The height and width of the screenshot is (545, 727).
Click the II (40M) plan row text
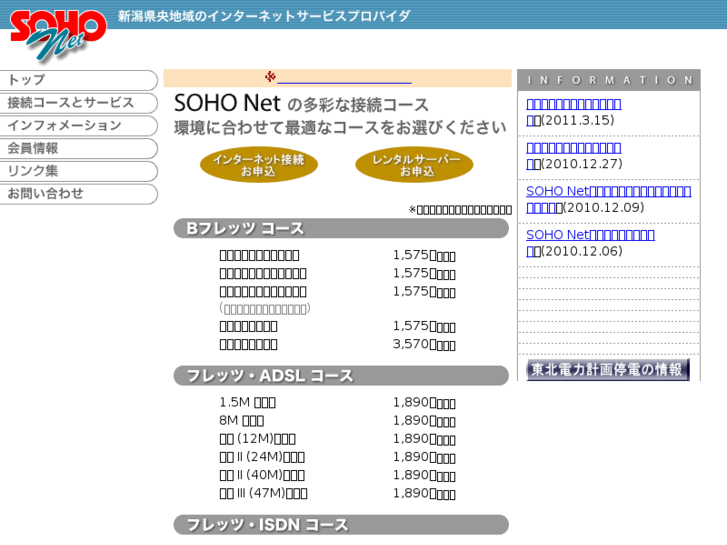pos(262,475)
